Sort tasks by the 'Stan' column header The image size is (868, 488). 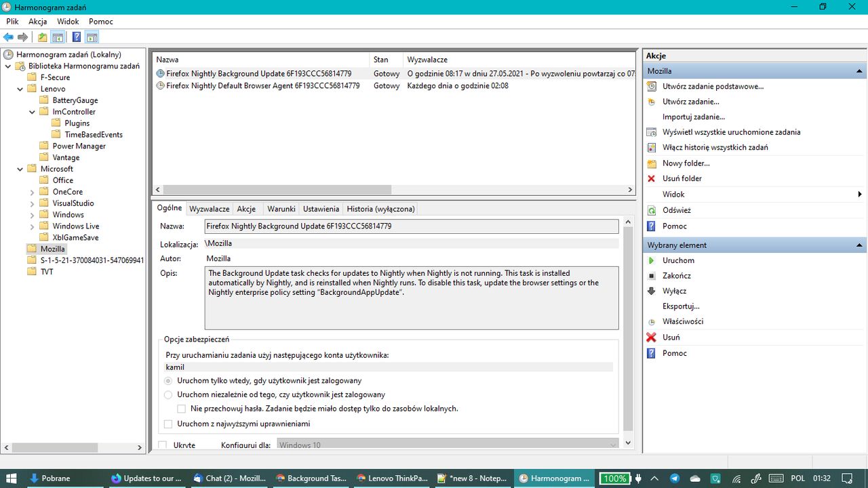point(387,60)
